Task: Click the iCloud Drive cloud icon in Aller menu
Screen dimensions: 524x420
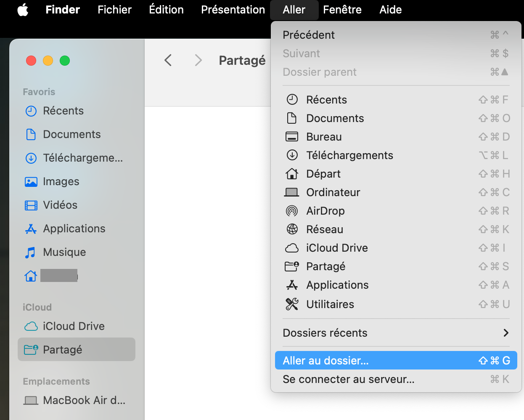Action: click(292, 248)
